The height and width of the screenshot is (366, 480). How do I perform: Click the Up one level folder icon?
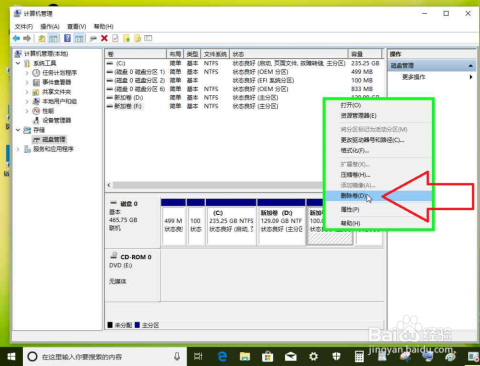(x=42, y=38)
